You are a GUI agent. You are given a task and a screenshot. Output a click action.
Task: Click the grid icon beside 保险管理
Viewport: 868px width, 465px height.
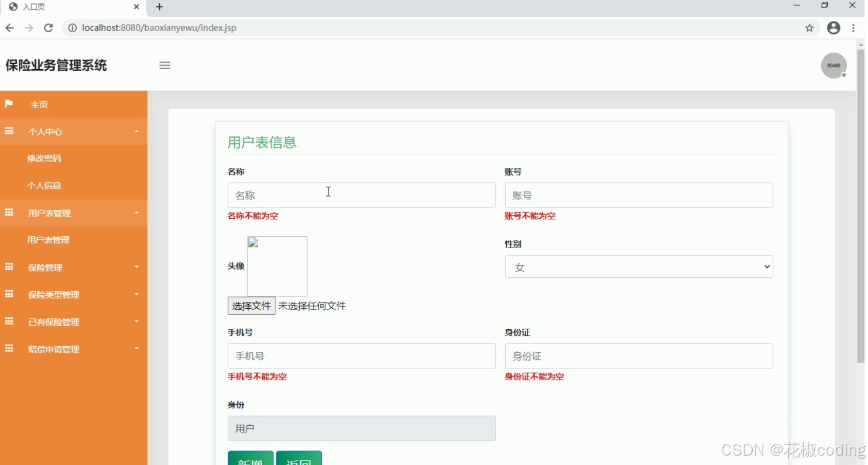9,267
